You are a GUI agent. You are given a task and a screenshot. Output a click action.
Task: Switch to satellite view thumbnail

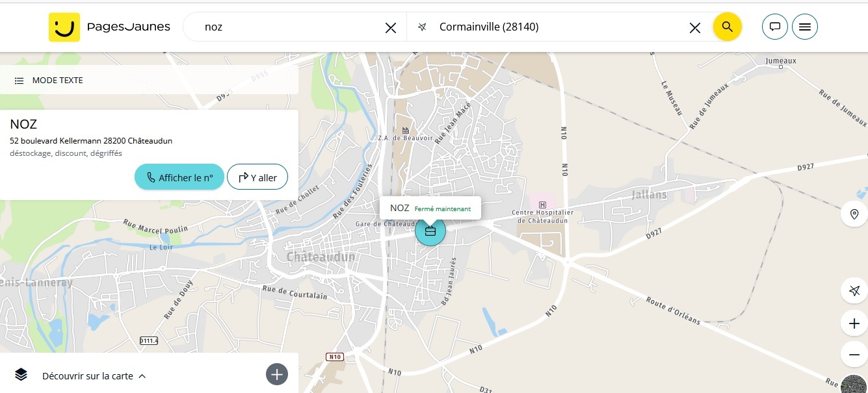pos(854,385)
